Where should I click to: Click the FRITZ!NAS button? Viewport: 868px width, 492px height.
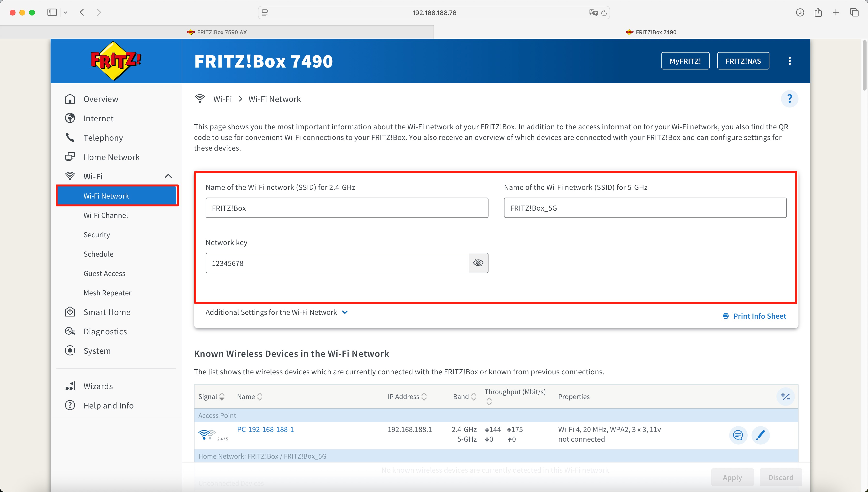coord(743,61)
